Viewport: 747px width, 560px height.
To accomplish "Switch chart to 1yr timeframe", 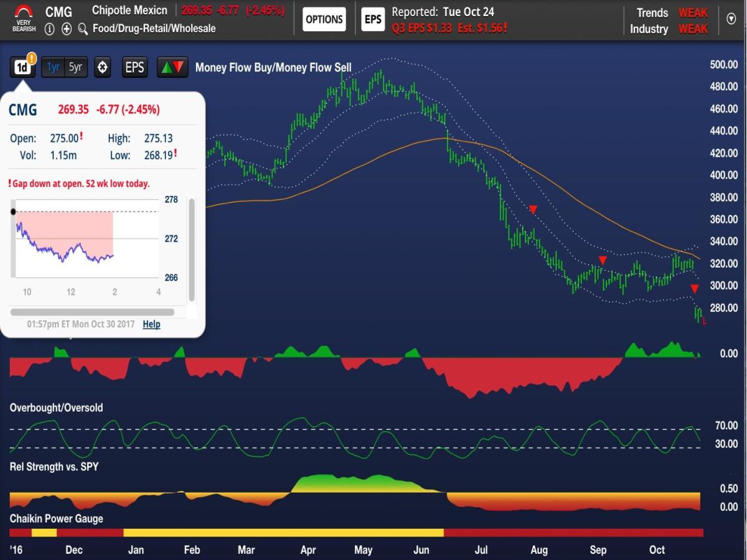I will click(x=54, y=67).
